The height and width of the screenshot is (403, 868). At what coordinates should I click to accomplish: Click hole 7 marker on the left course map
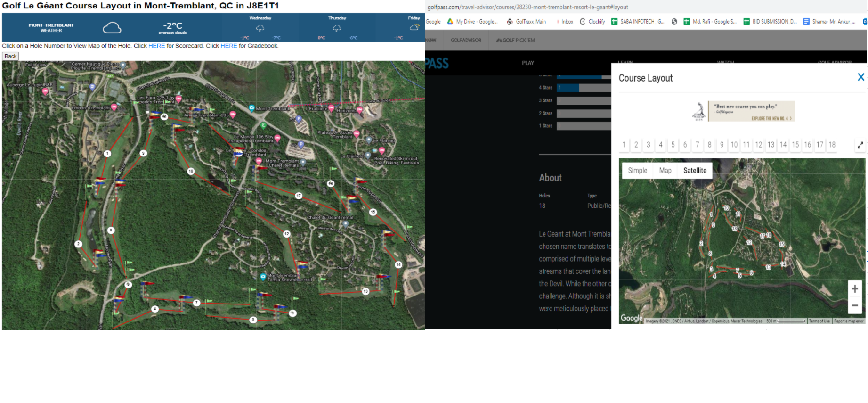[x=196, y=303]
